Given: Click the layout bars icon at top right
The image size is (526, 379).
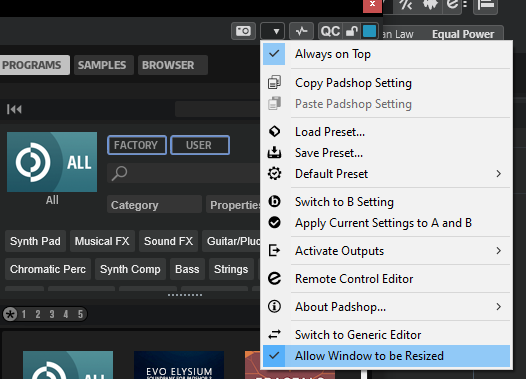Looking at the screenshot, I should click(485, 6).
